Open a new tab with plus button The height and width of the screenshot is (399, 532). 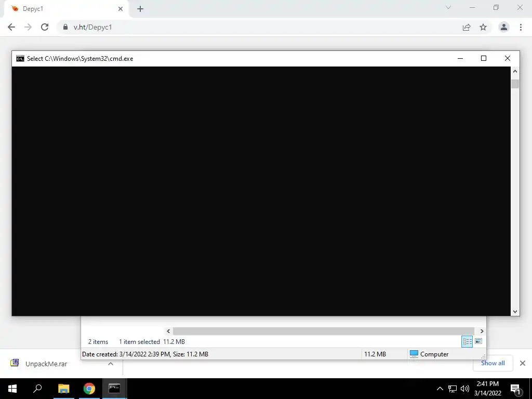coord(140,9)
